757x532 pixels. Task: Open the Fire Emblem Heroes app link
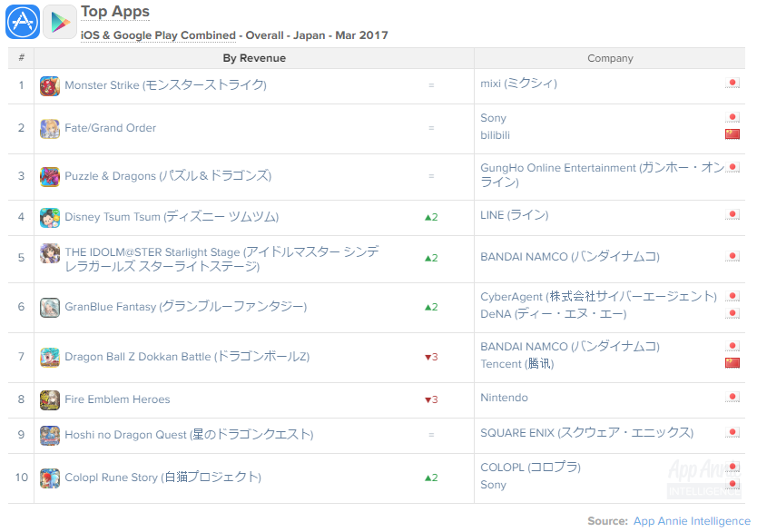pyautogui.click(x=117, y=399)
